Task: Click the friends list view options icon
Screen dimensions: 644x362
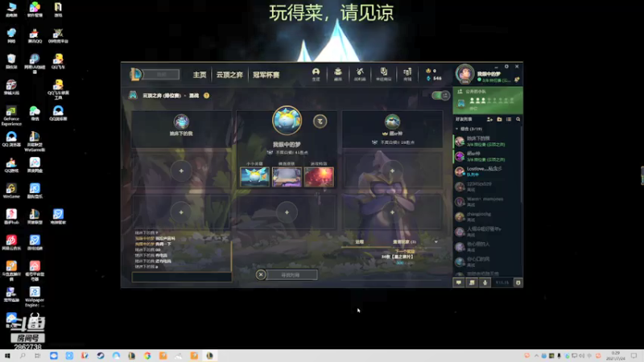Action: tap(509, 119)
